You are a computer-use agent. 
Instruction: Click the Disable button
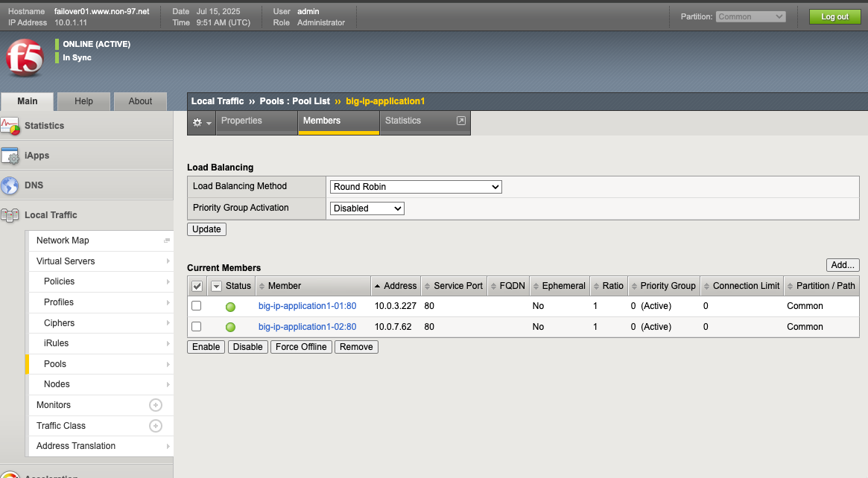pyautogui.click(x=247, y=347)
